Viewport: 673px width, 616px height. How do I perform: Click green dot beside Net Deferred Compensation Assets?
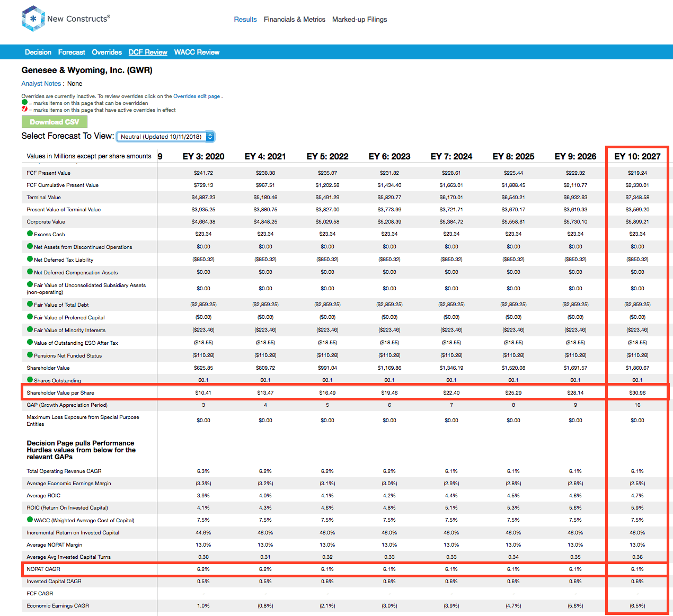[30, 272]
